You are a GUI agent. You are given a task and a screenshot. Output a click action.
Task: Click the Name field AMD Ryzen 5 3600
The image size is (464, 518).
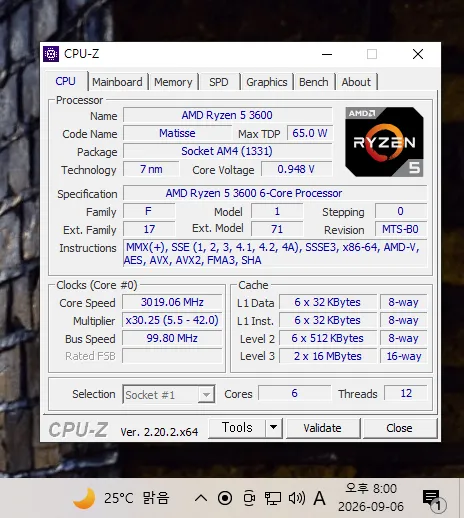point(228,115)
